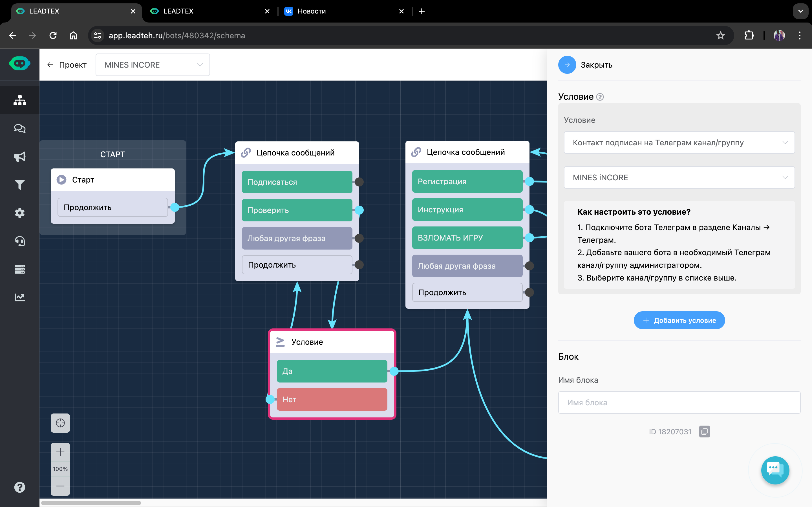Click the Добавить условие button
Screen dimensions: 812x507
click(x=679, y=320)
